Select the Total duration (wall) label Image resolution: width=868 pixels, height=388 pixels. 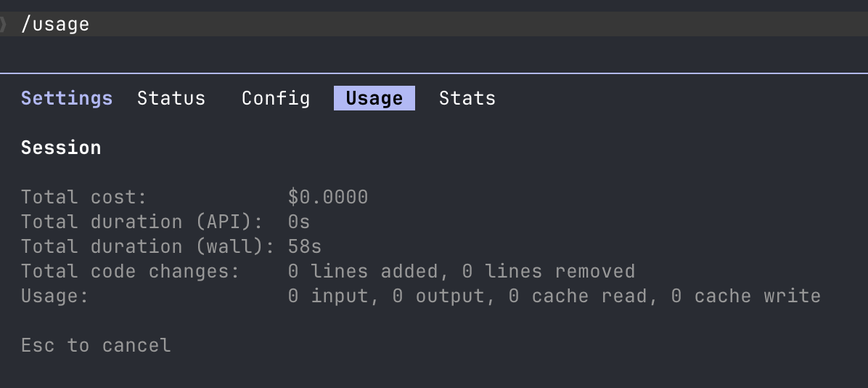tap(148, 246)
